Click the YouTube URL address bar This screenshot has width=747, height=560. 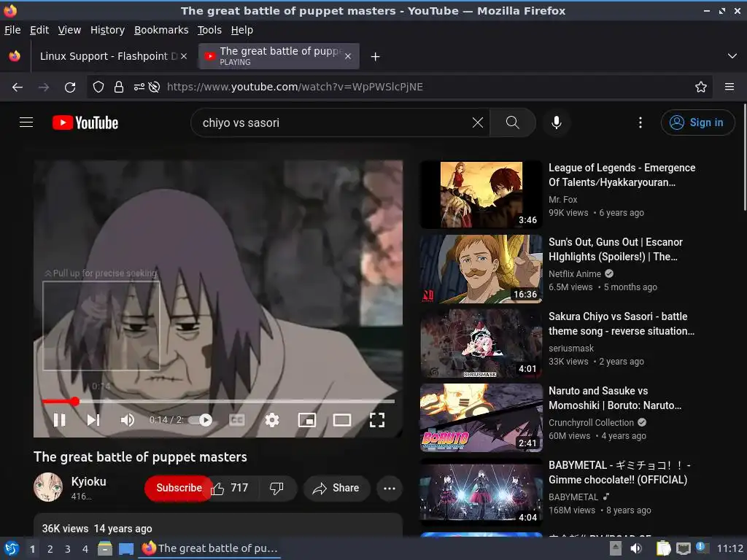click(x=400, y=87)
